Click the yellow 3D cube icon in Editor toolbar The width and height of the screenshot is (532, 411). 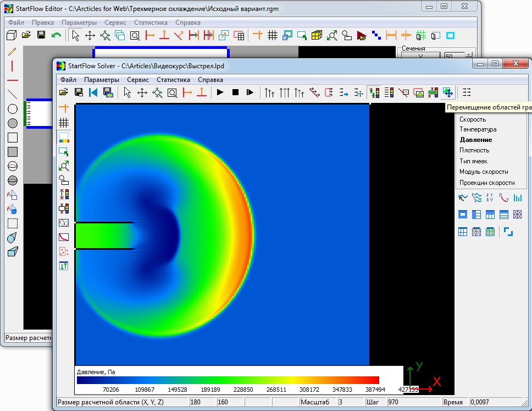pyautogui.click(x=317, y=35)
